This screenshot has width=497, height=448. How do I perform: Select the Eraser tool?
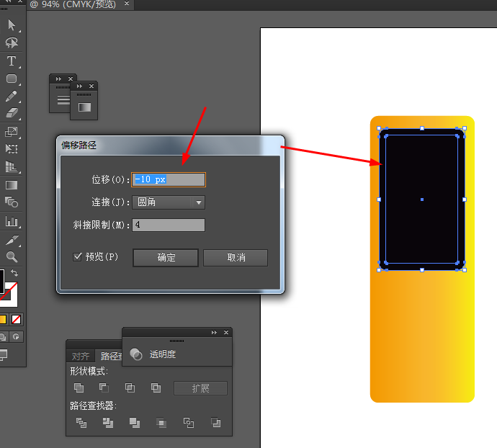click(x=12, y=113)
